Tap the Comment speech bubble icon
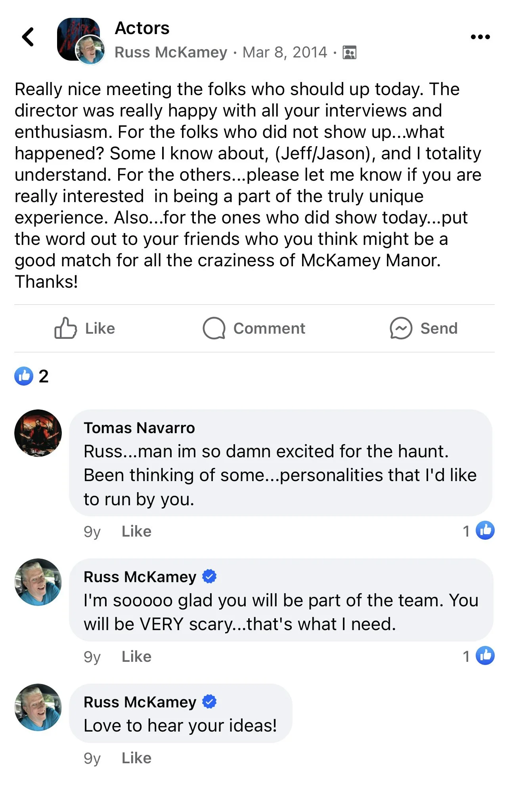Screen dimensions: 509x812 (214, 328)
